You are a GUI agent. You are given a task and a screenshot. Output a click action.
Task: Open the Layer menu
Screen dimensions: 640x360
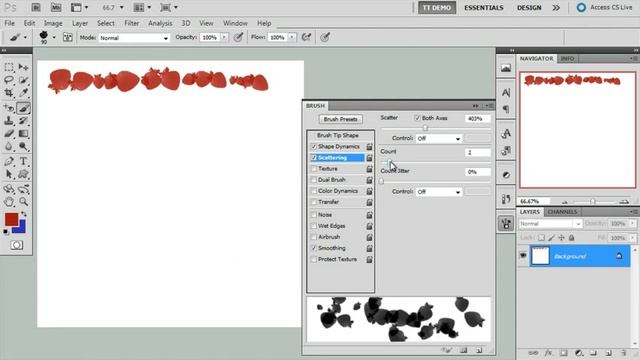(80, 23)
